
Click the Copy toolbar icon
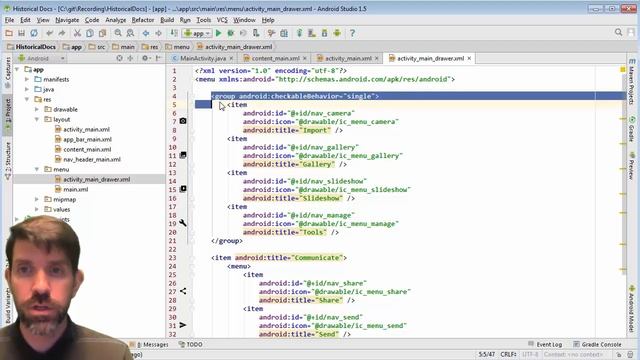click(x=89, y=33)
